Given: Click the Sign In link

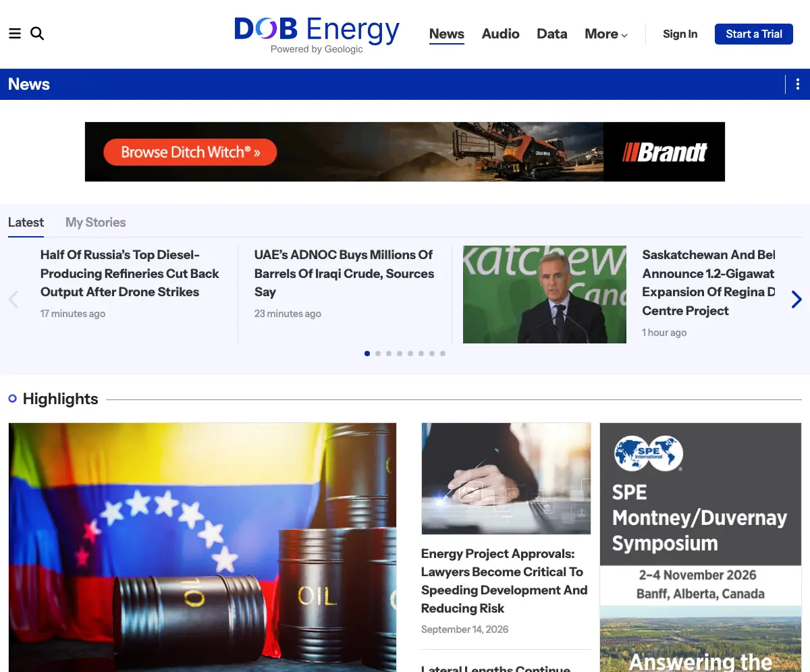Looking at the screenshot, I should pyautogui.click(x=680, y=34).
